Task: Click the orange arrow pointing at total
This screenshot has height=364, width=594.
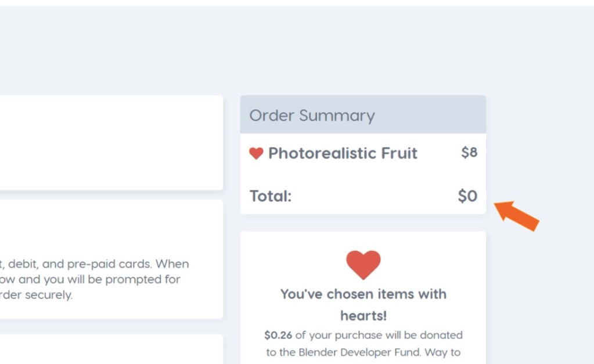Action: 516,215
